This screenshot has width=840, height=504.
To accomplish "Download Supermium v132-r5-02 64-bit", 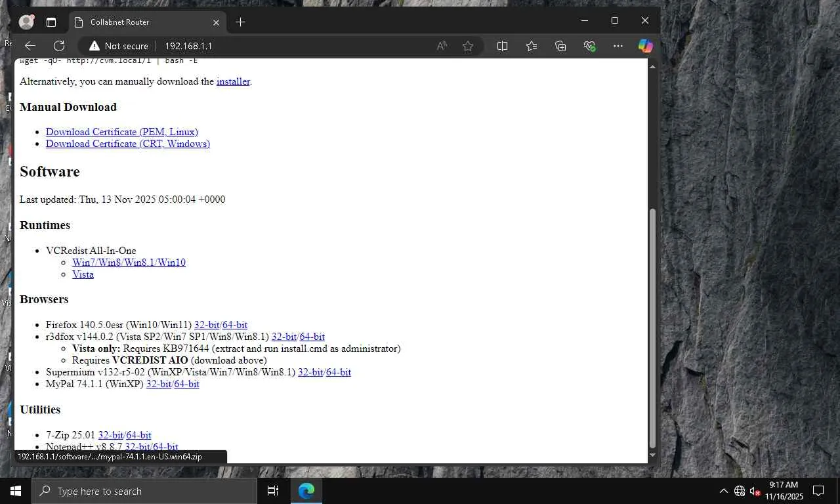I will [339, 372].
